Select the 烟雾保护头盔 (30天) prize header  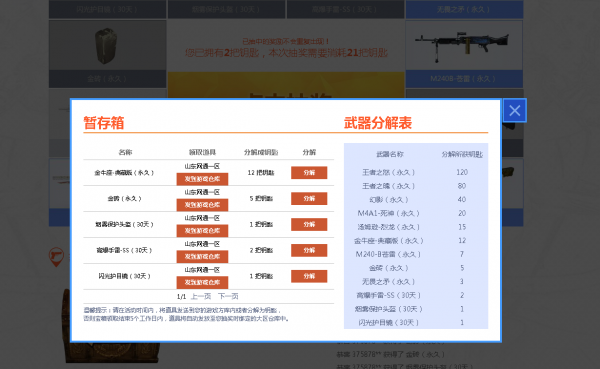click(227, 9)
